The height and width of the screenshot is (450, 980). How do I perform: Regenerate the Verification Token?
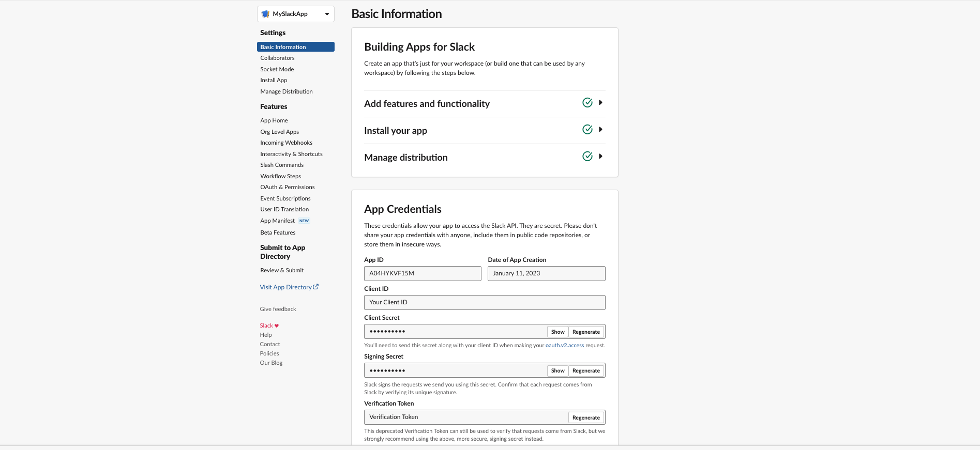pos(586,417)
